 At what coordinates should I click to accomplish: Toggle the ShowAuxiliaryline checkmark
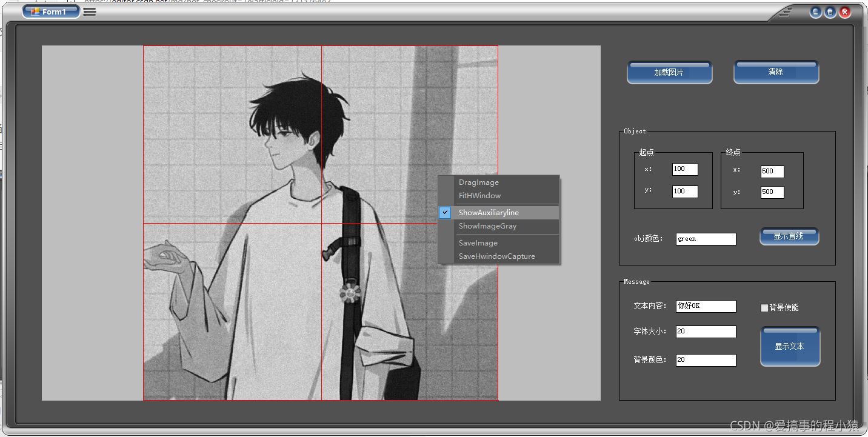coord(445,213)
